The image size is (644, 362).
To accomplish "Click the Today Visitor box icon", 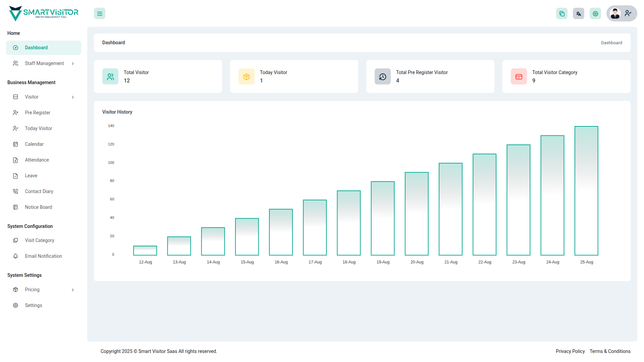I will point(247,77).
